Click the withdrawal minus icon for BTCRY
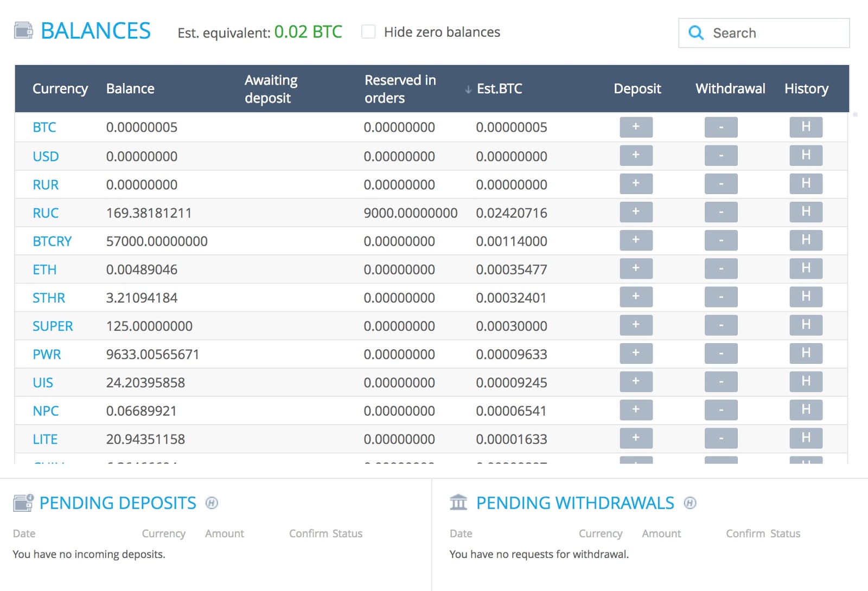The image size is (868, 591). 720,240
